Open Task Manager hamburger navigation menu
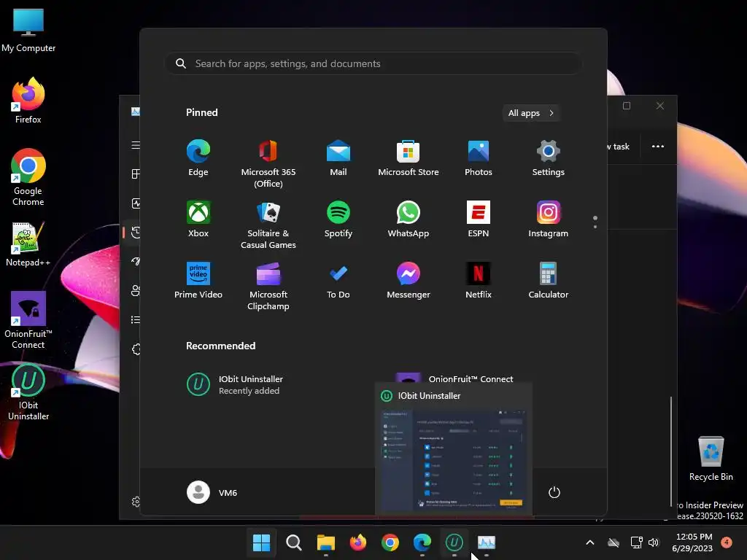Viewport: 747px width, 560px height. pos(136,145)
